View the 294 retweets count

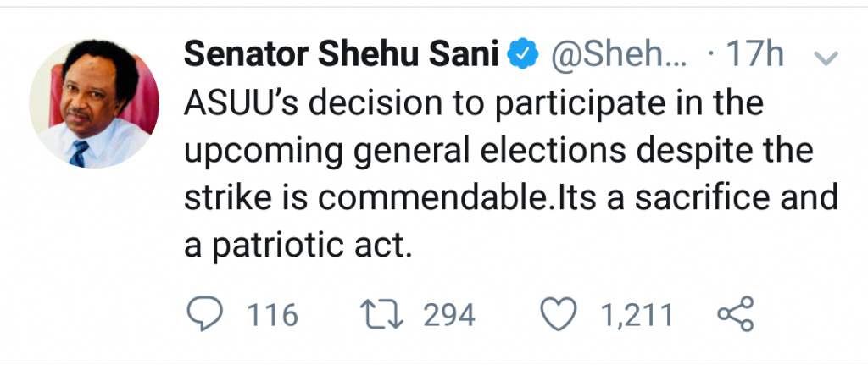click(449, 316)
